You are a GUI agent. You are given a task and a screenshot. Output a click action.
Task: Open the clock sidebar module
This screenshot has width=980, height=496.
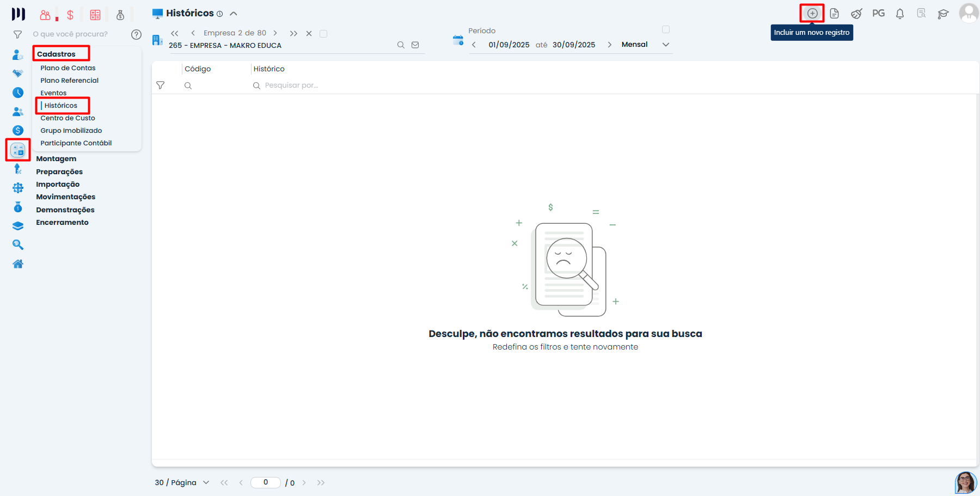pyautogui.click(x=18, y=93)
